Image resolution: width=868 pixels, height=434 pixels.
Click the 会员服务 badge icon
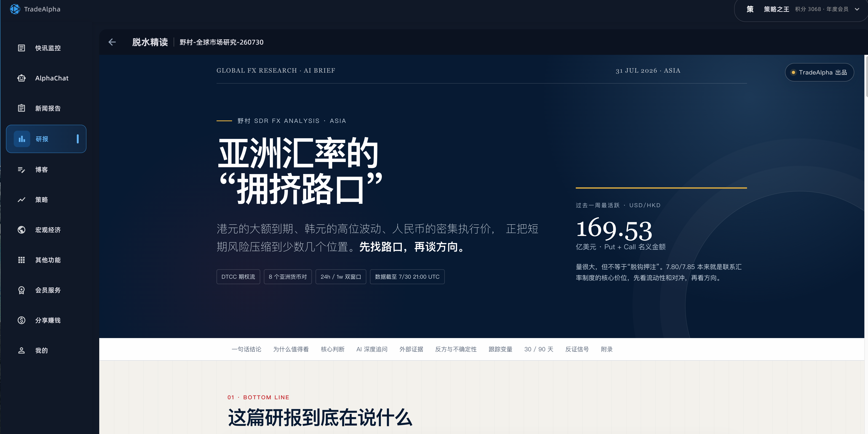21,290
